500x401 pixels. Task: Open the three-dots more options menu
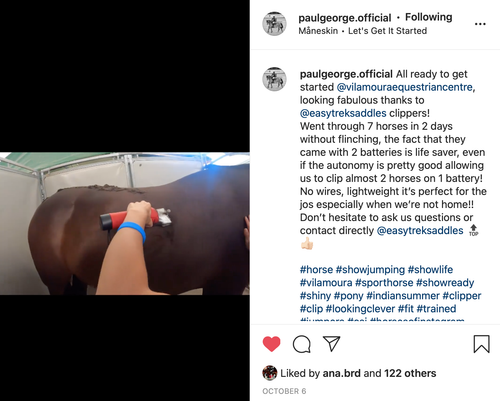point(480,24)
